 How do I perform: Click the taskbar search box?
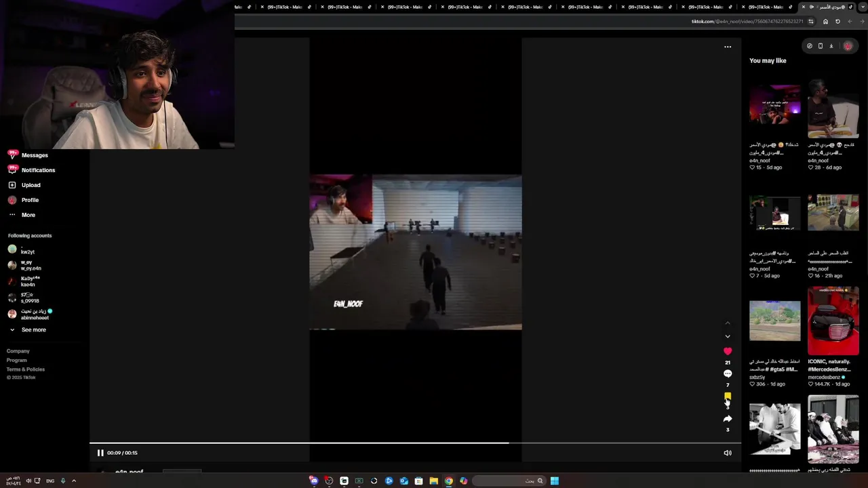(x=509, y=481)
